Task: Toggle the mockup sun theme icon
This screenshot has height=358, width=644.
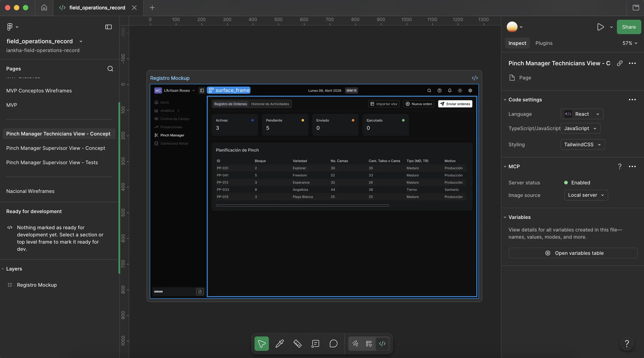Action: click(x=460, y=90)
